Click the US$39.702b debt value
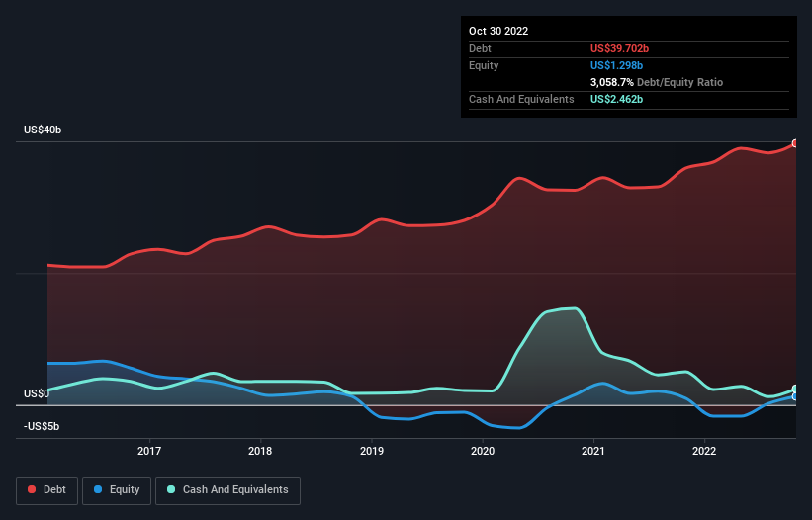 [619, 48]
